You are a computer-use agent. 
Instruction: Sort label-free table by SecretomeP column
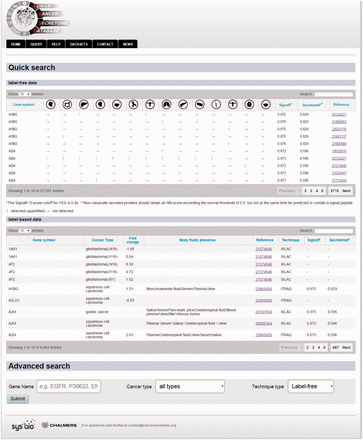(x=312, y=105)
